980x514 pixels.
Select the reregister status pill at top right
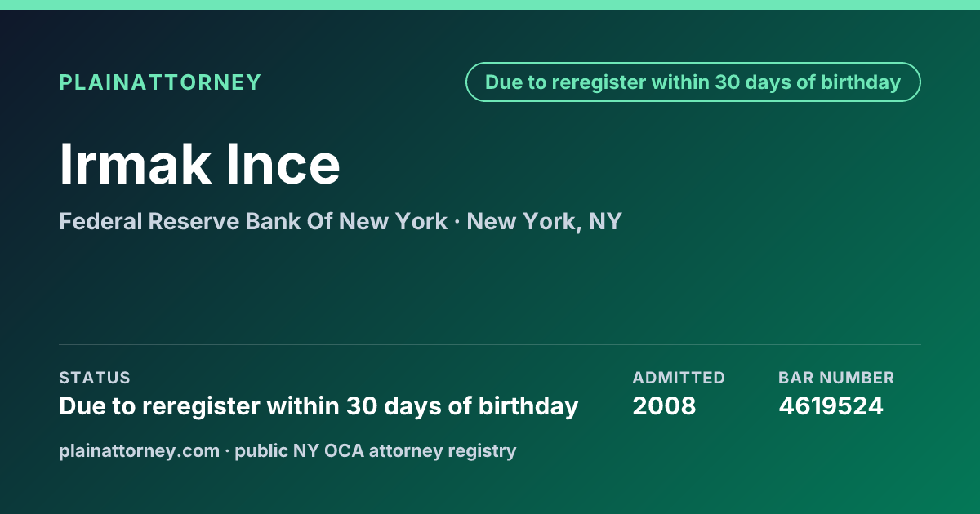[x=693, y=82]
